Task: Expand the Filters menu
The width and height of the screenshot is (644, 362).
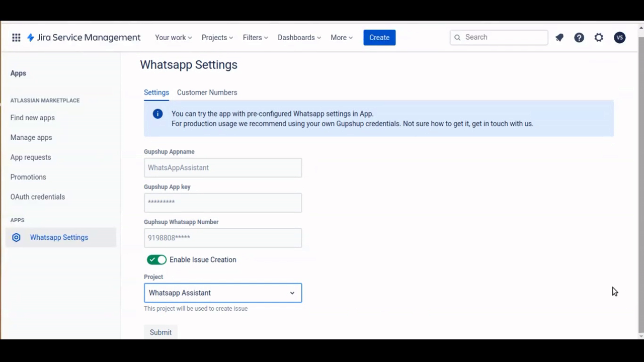Action: (256, 38)
